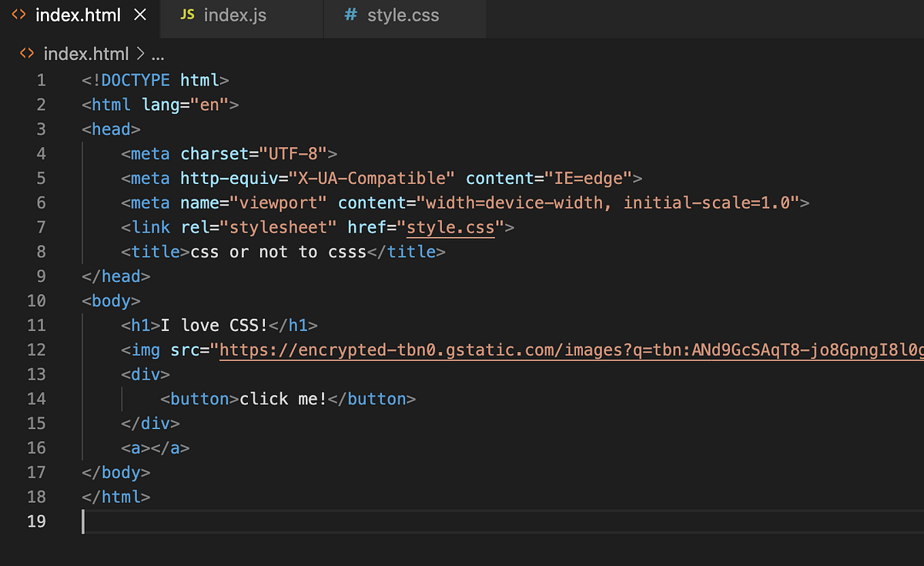Open the style.css tab
The width and height of the screenshot is (924, 566).
click(x=403, y=14)
